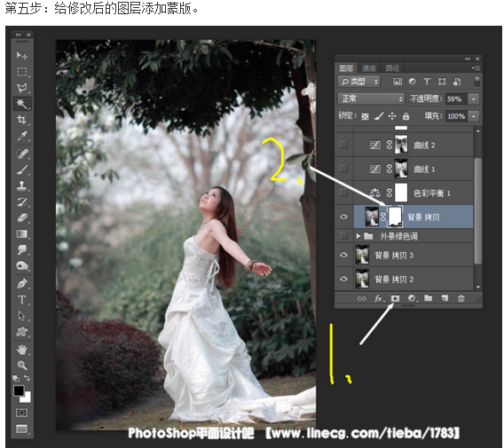The height and width of the screenshot is (448, 504).
Task: Open the 正常 blend mode dropdown
Action: tap(371, 98)
